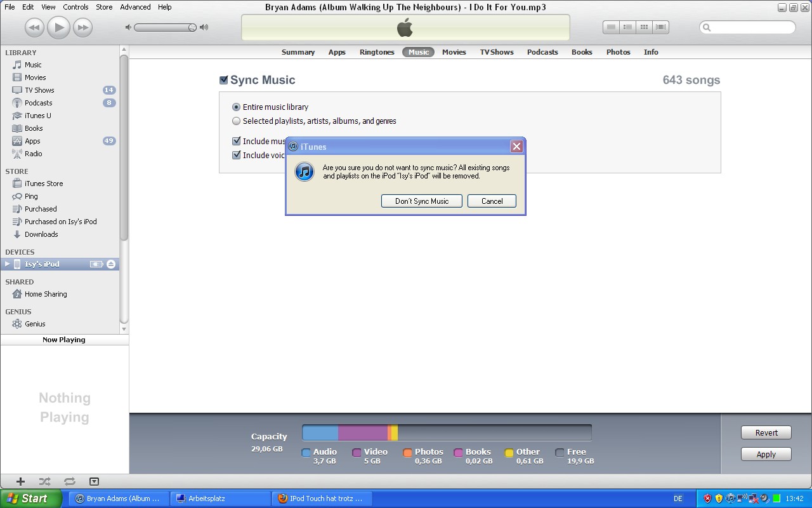This screenshot has height=508, width=812.
Task: Switch to the Summary tab
Action: (298, 52)
